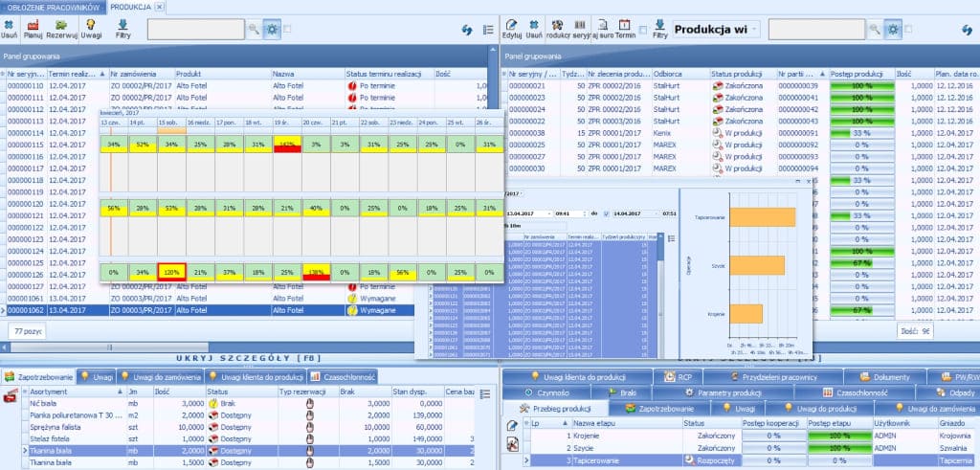Click the Edytuj pencil icon in right toolbar
The height and width of the screenshot is (470, 980).
(511, 25)
